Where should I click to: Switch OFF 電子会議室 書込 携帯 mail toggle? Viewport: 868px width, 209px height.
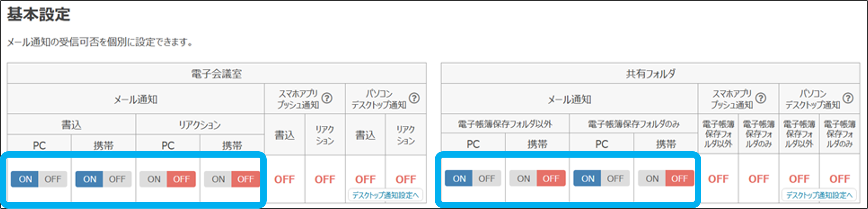[x=117, y=179]
